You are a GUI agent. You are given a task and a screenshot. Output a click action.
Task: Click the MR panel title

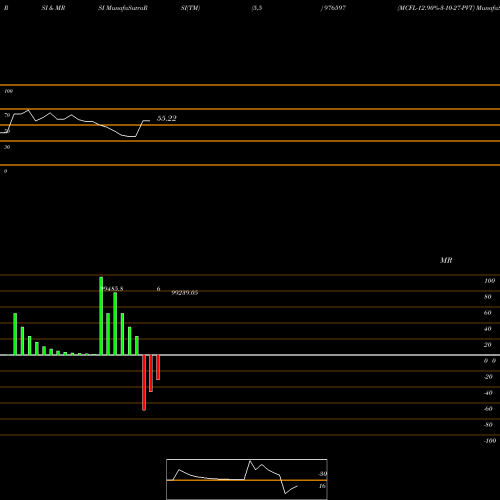(446, 260)
